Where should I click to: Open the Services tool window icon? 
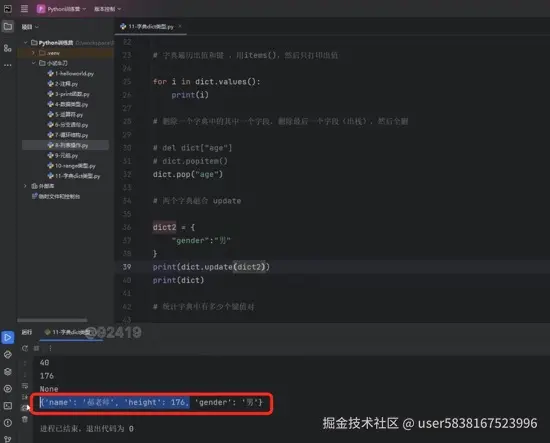point(8,389)
